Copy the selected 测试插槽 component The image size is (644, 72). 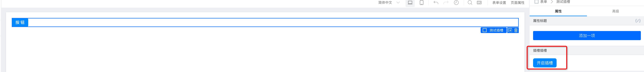tap(510, 30)
